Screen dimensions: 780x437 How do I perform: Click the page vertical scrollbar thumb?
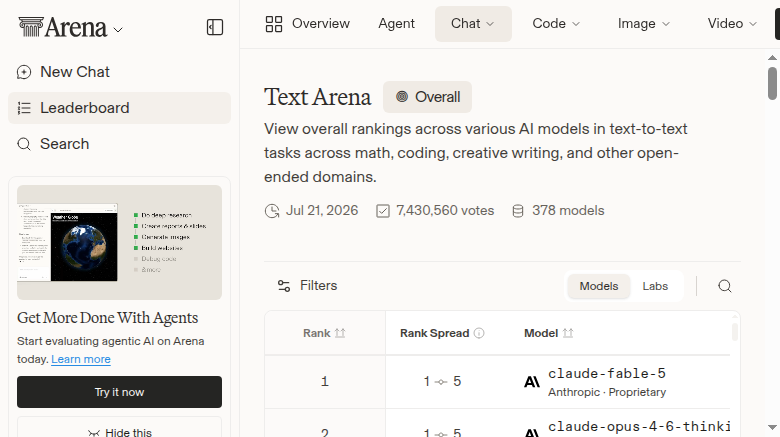point(772,84)
